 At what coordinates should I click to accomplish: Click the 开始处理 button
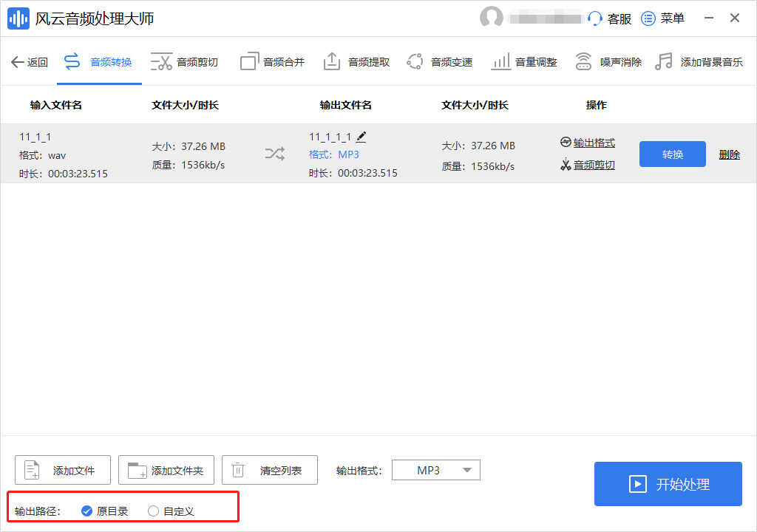pos(668,484)
